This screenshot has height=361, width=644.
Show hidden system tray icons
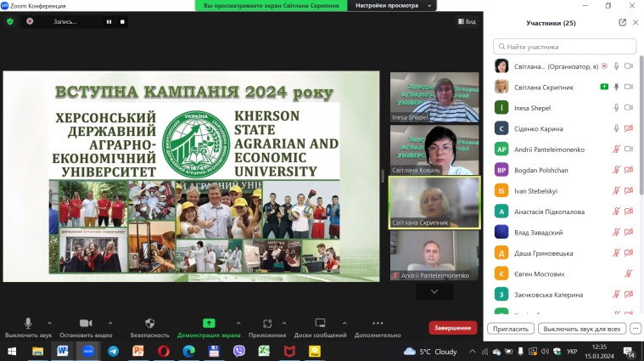click(473, 351)
